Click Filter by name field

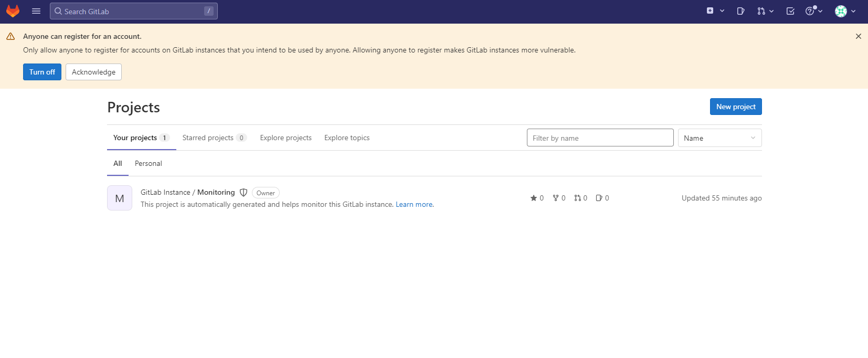(600, 138)
